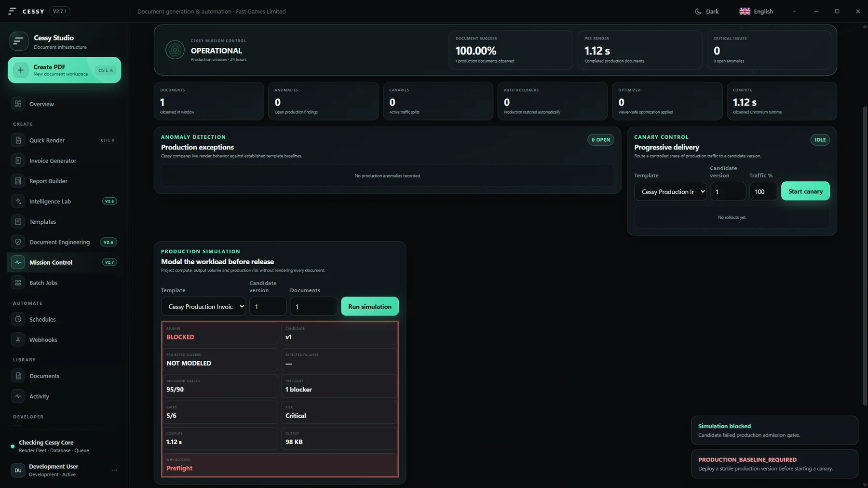This screenshot has width=868, height=488.
Task: Click the Create PDF button label
Action: (49, 67)
